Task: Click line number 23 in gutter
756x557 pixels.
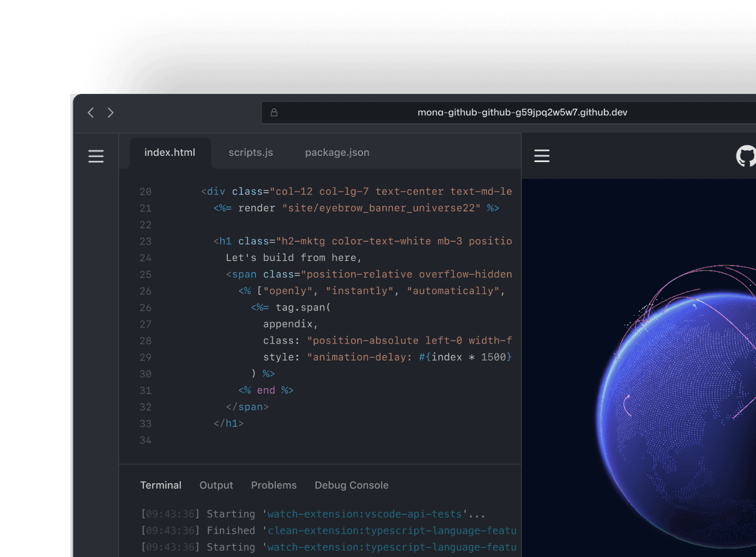Action: pos(145,241)
